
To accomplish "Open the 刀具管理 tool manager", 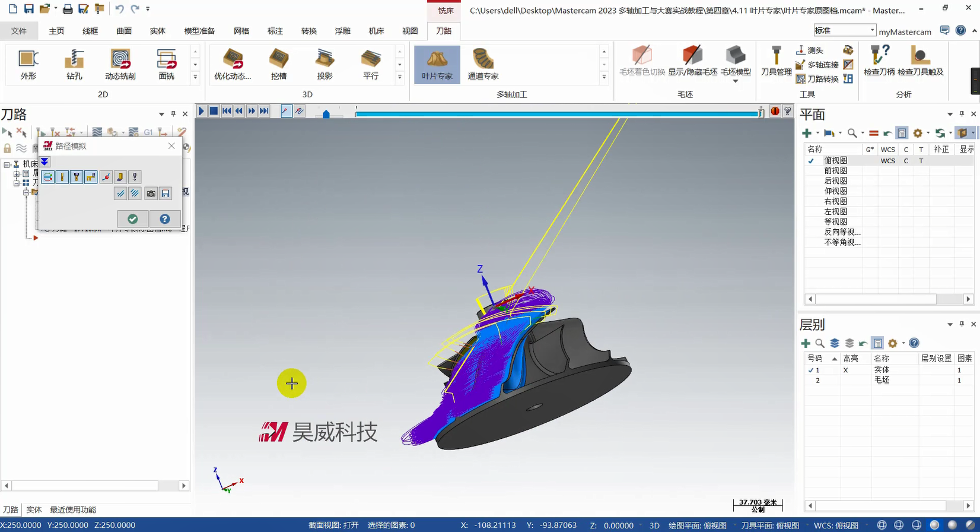I will 776,61.
